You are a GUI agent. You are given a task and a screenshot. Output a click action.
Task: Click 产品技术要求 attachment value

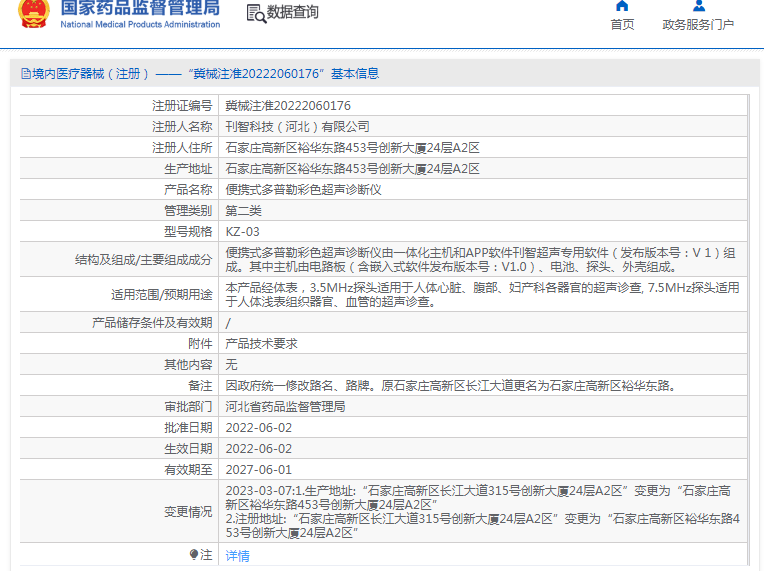pyautogui.click(x=261, y=343)
